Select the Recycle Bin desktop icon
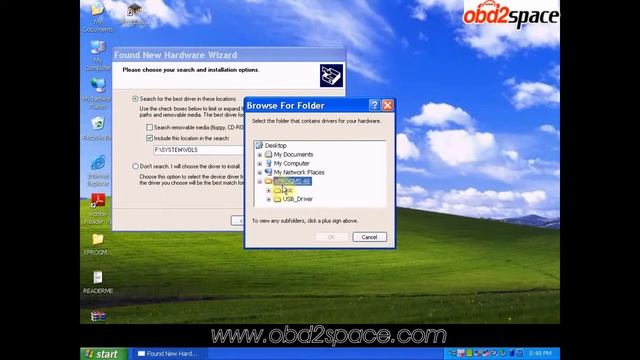 pos(98,129)
